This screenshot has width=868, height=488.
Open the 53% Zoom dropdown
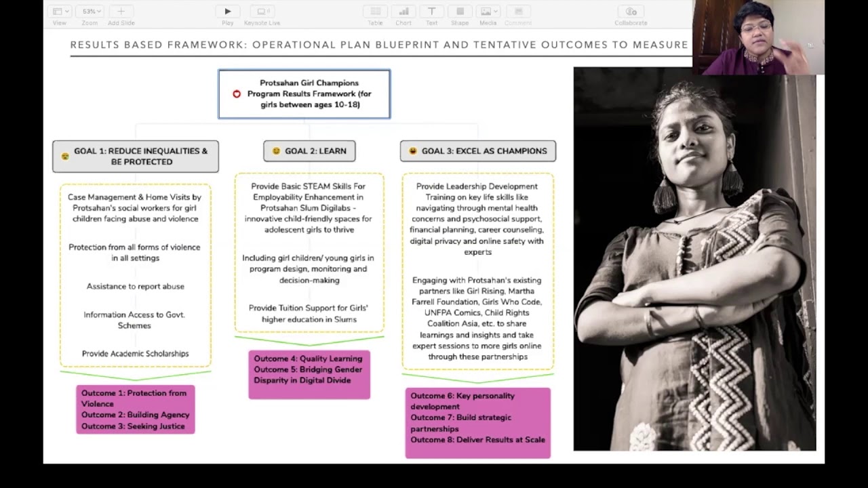(90, 12)
